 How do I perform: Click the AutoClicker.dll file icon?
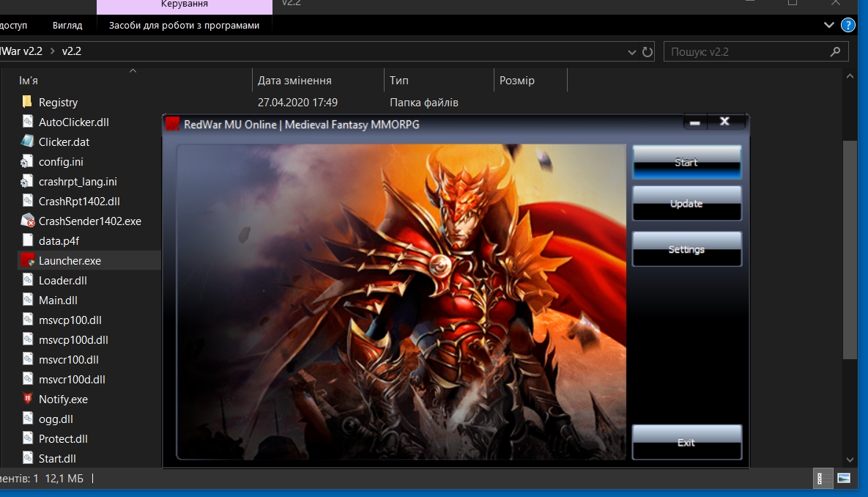click(27, 122)
